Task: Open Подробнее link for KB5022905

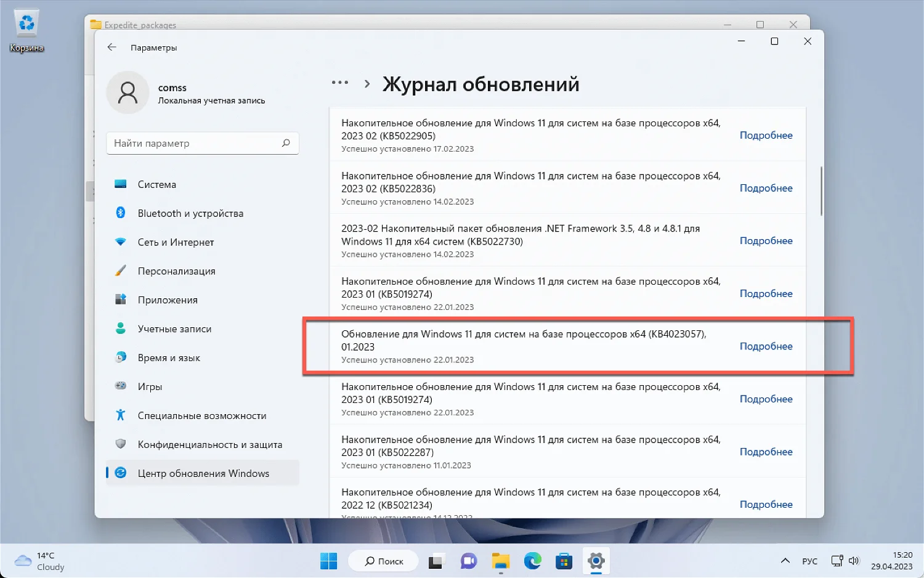Action: pyautogui.click(x=766, y=135)
